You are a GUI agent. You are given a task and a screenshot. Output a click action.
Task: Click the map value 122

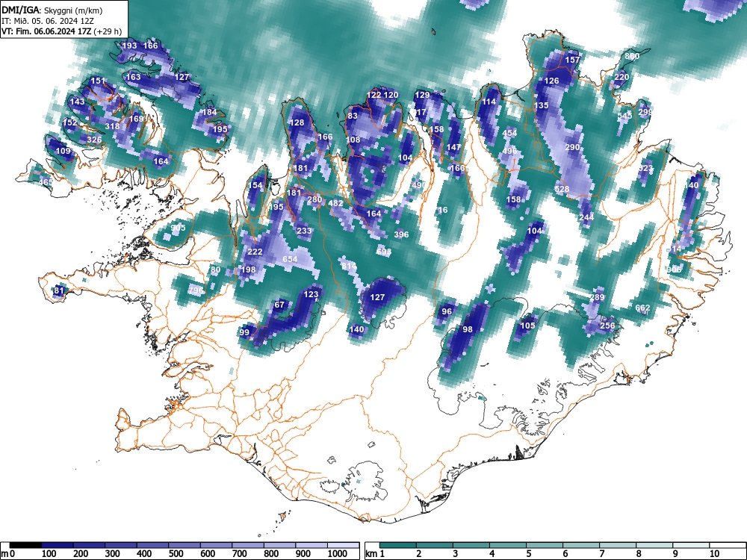tap(374, 95)
